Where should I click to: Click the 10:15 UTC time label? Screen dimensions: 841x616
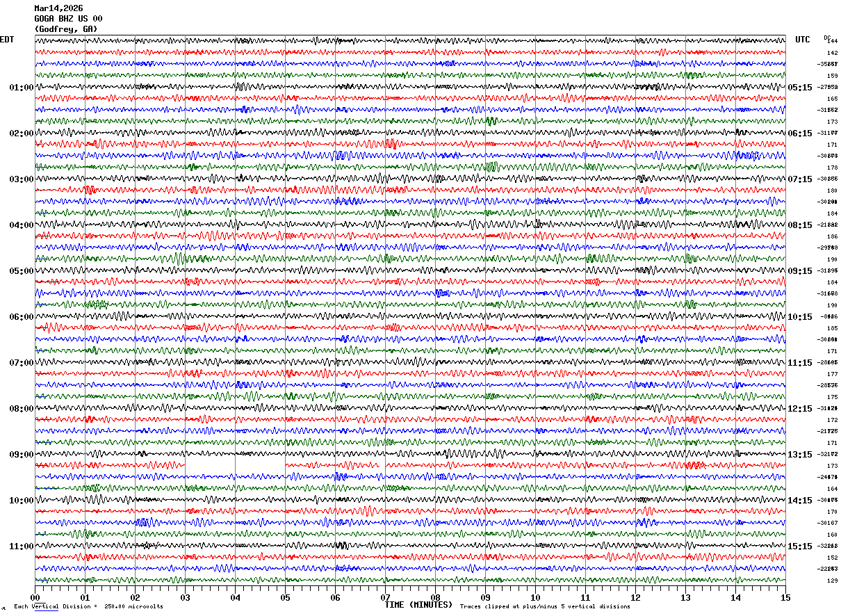coord(800,317)
